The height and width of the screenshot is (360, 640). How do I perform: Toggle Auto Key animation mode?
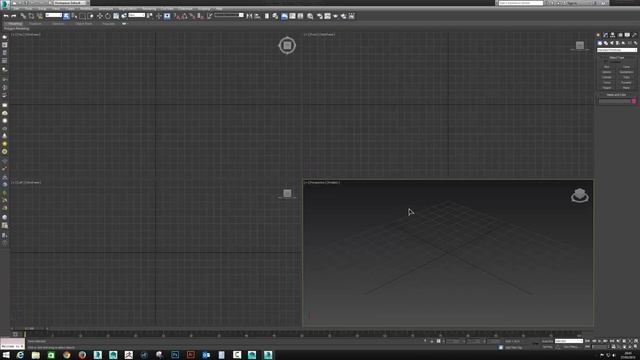pos(547,341)
